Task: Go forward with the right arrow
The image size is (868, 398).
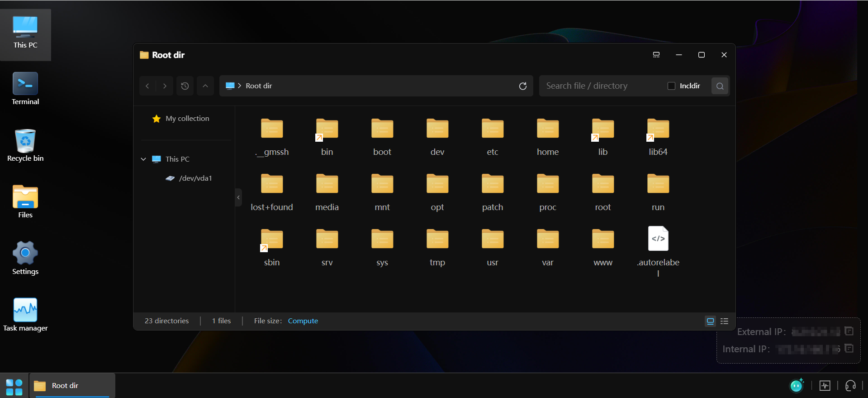Action: coord(165,86)
